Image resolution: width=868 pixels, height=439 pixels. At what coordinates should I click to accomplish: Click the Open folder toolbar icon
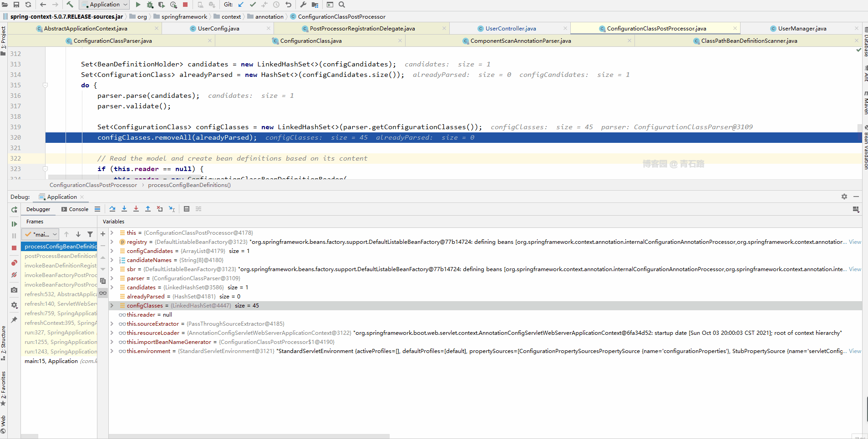[5, 5]
